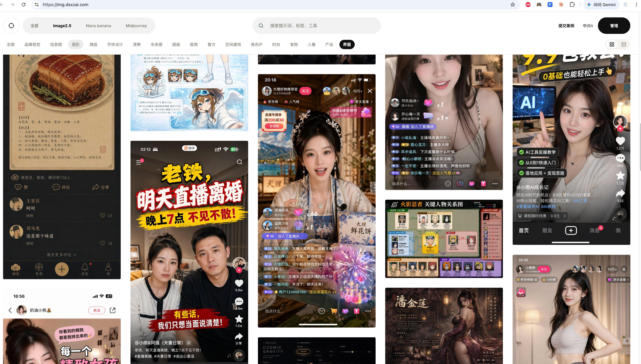Filter by 空间建筑 category

(x=233, y=44)
